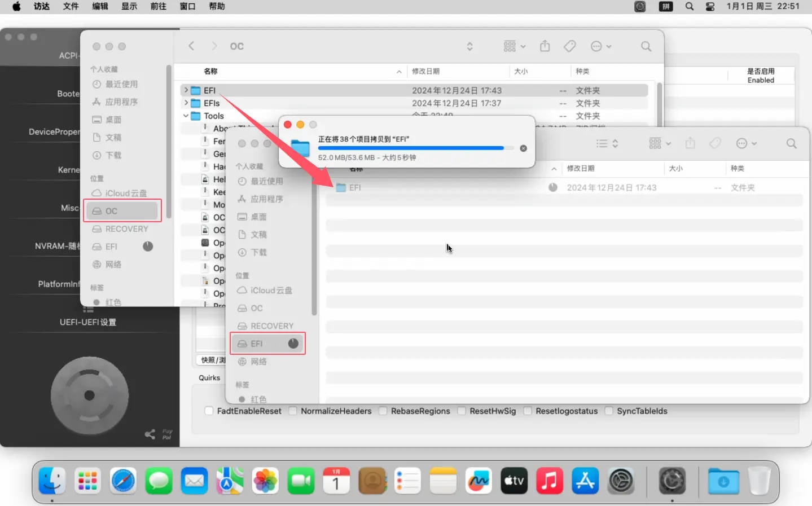Enable the FadtEnableReset checkbox
This screenshot has height=506, width=812.
pos(209,411)
